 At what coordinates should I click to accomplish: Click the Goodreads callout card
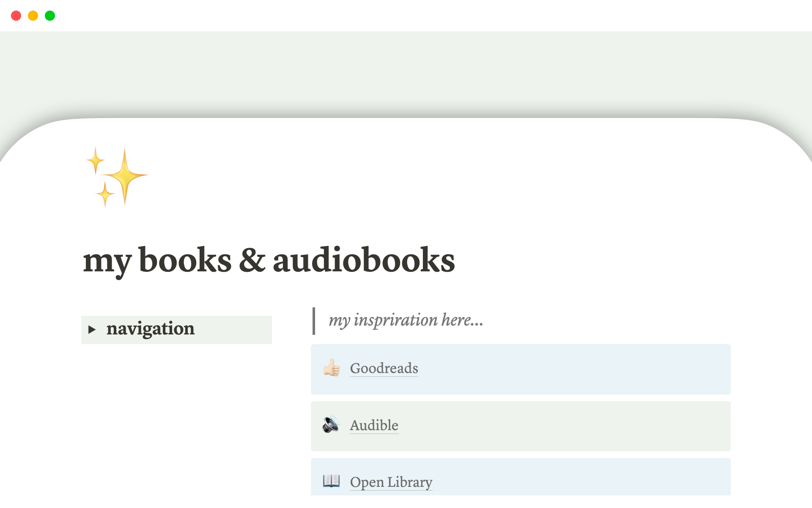(x=520, y=369)
